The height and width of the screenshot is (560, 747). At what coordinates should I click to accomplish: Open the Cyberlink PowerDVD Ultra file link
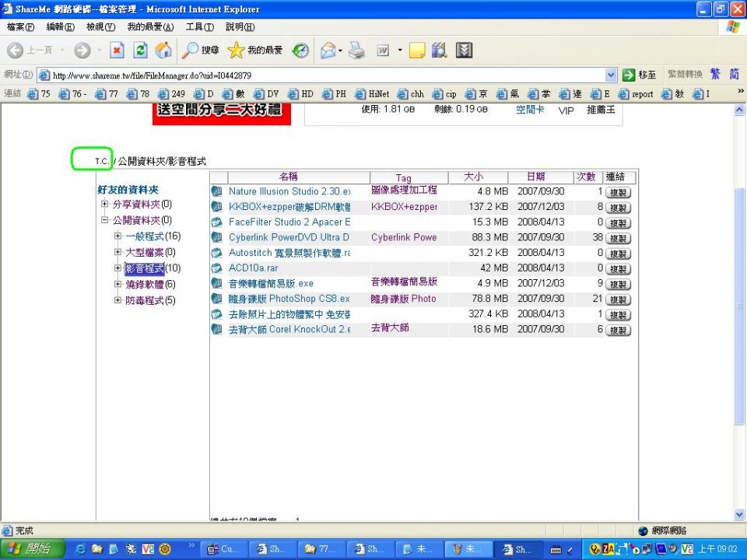tap(289, 237)
